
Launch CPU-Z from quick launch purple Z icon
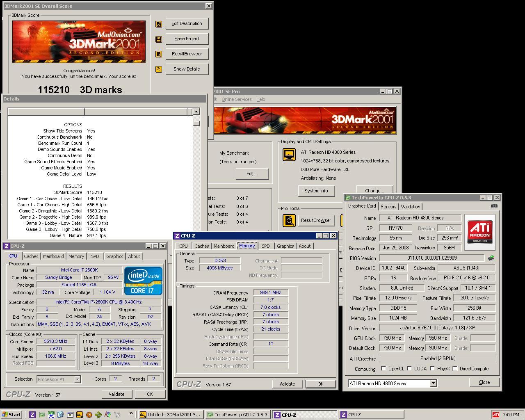pos(32,415)
